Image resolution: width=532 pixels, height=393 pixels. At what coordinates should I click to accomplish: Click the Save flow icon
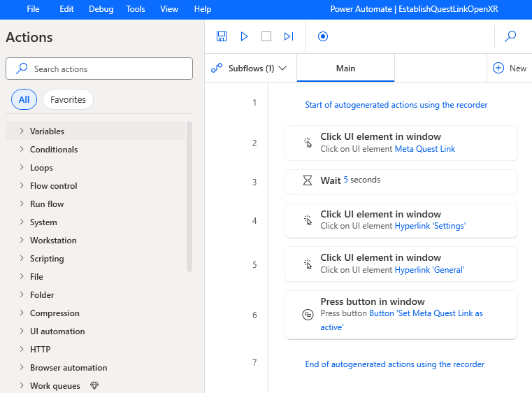pyautogui.click(x=222, y=36)
